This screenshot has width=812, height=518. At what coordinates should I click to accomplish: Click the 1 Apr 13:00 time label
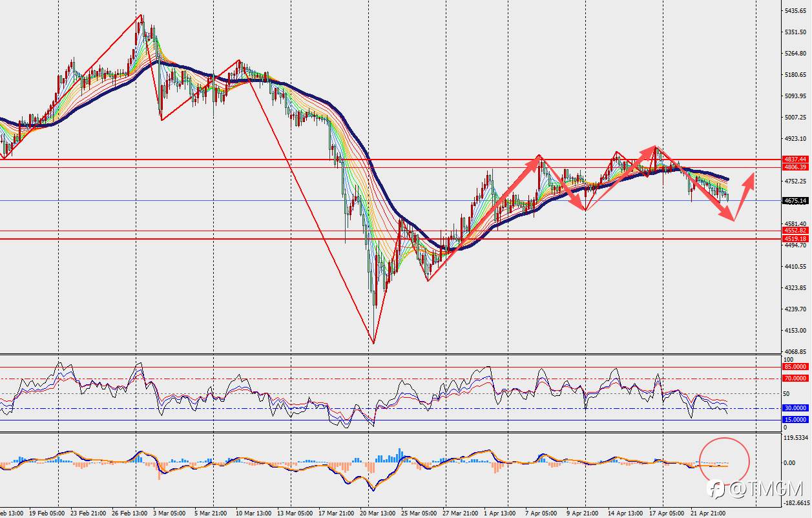click(500, 513)
